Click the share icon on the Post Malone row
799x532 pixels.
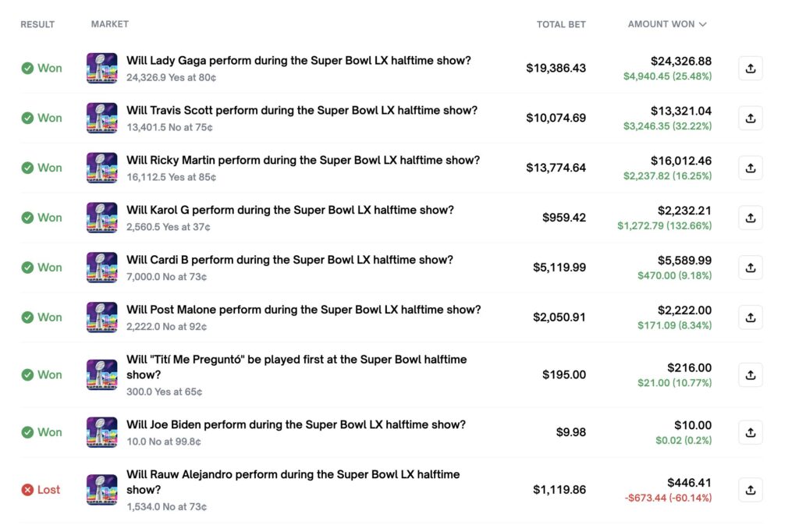(750, 317)
